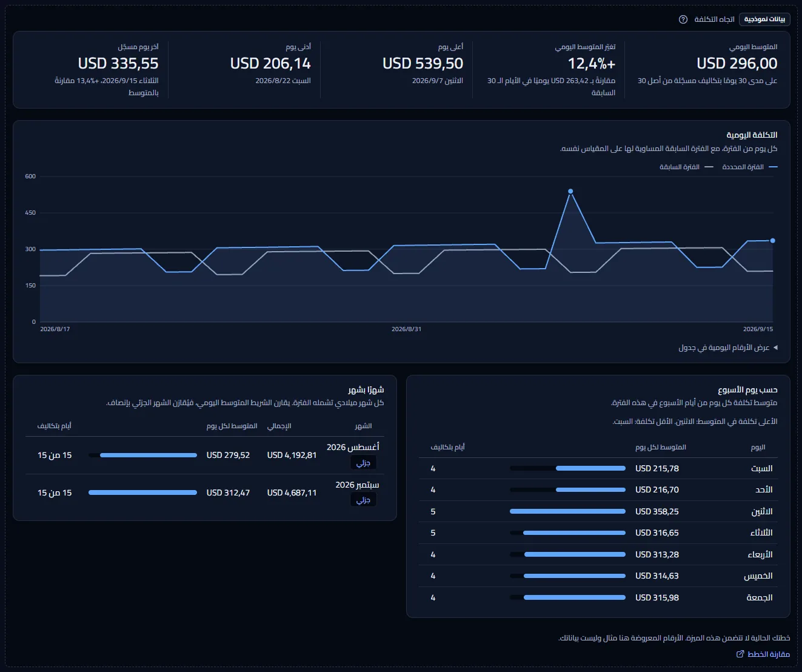This screenshot has height=672, width=802.
Task: Click the progress bar in the Saturday row
Action: tap(567, 468)
